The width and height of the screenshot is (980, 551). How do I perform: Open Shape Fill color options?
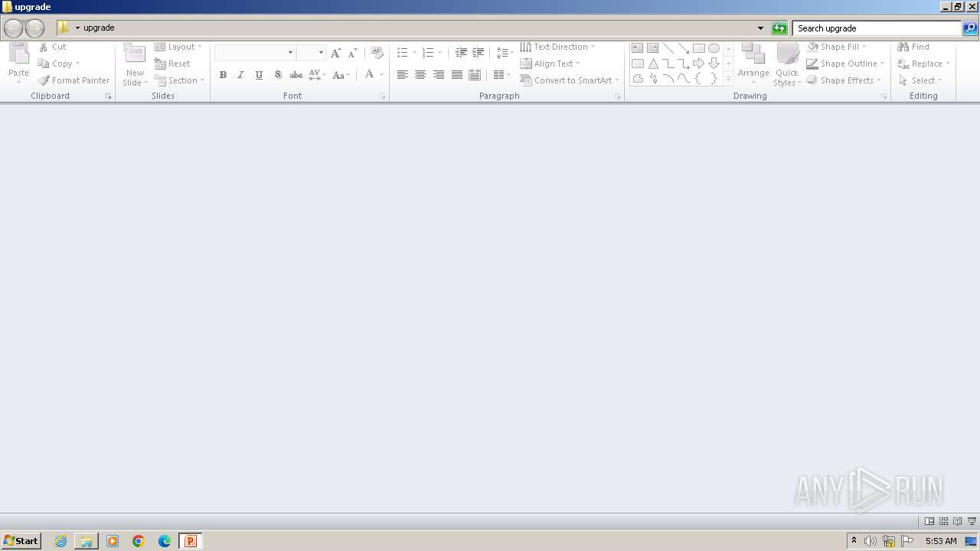pyautogui.click(x=837, y=47)
